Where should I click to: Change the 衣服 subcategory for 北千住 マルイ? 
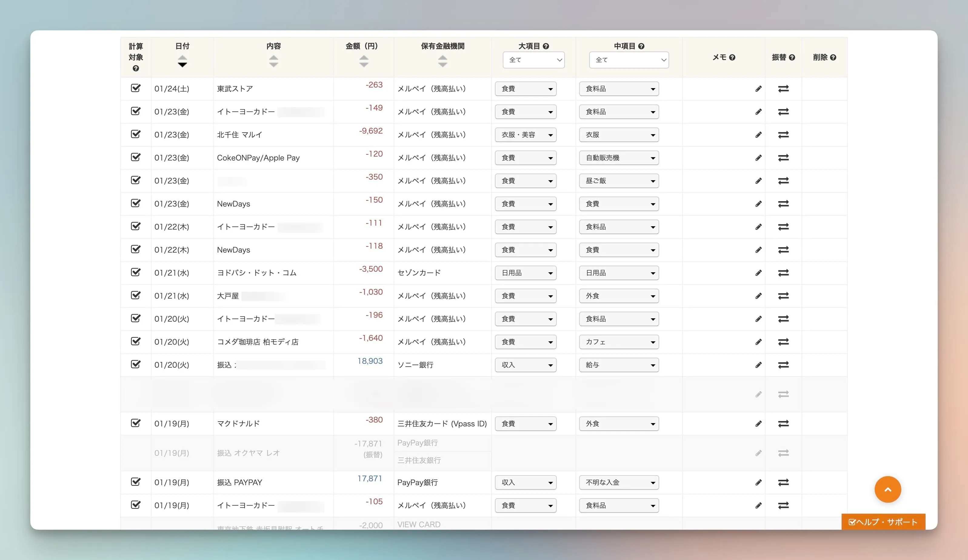click(x=619, y=135)
